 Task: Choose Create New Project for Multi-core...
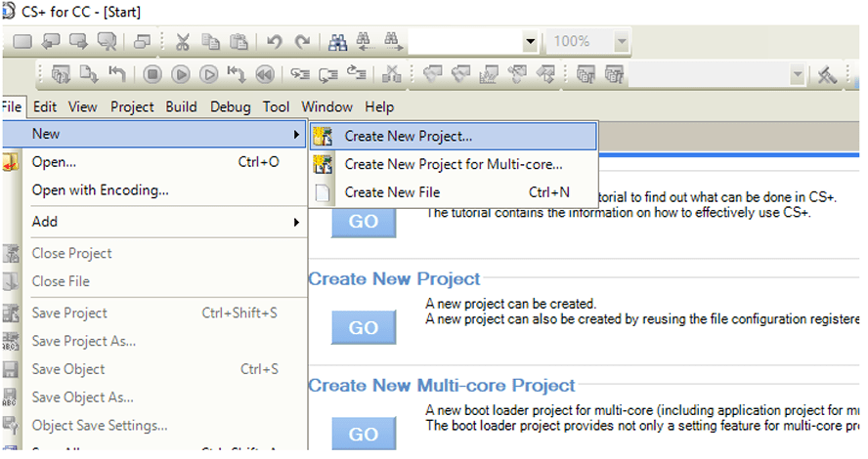(x=453, y=164)
